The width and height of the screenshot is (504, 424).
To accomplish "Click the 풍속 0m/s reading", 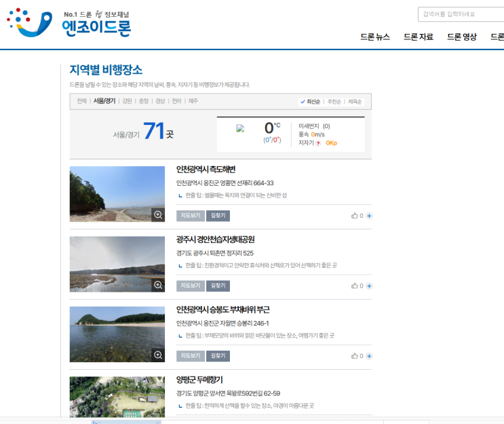I will tap(311, 134).
